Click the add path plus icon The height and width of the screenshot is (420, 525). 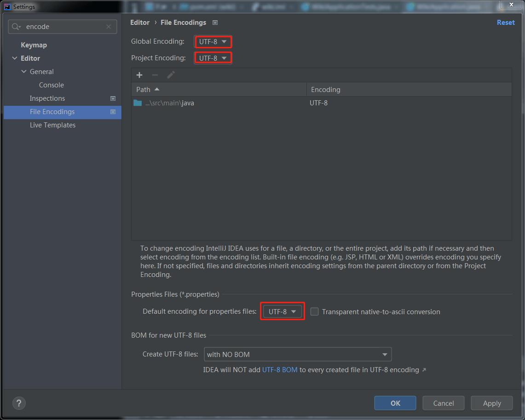click(139, 75)
